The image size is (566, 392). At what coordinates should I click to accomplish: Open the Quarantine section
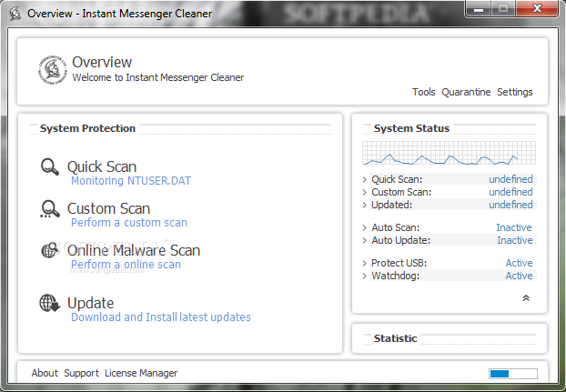coord(466,92)
